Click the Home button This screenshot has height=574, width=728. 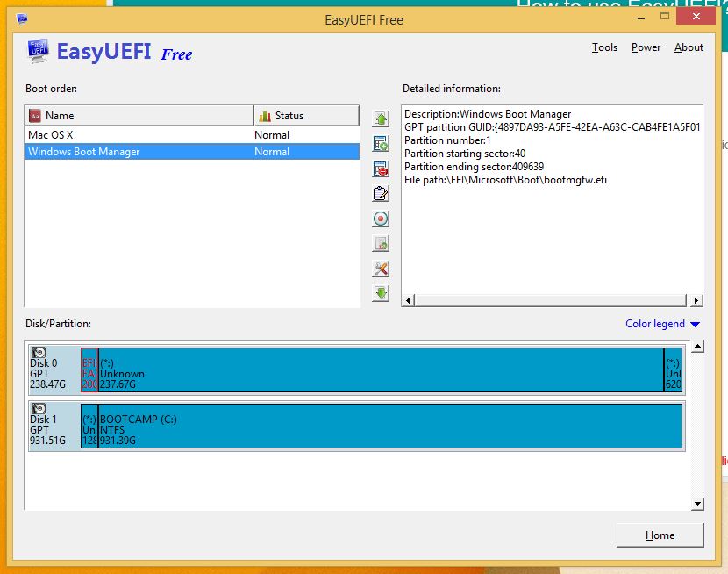[660, 535]
